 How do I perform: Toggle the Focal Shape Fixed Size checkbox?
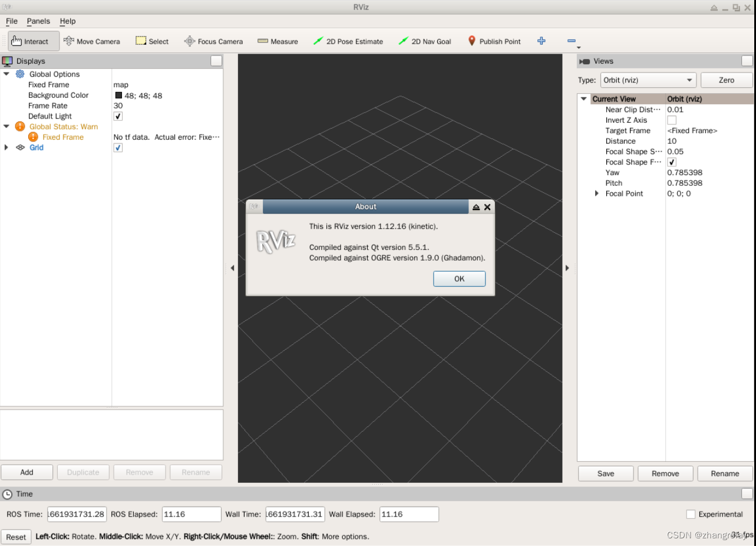[x=672, y=162]
